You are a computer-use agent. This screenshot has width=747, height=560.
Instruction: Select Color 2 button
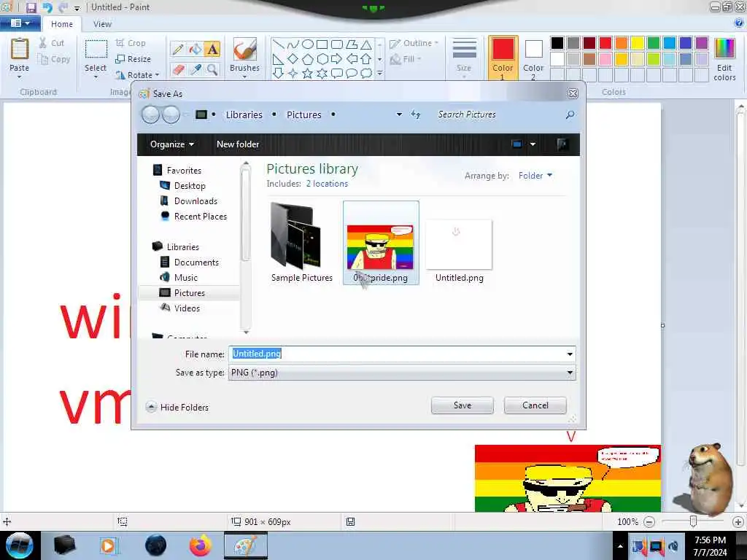click(533, 58)
